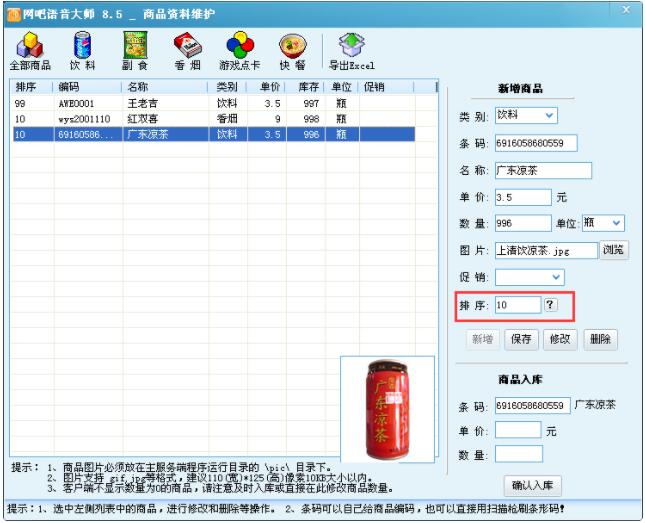Select the 红双喜 product row

(x=214, y=119)
